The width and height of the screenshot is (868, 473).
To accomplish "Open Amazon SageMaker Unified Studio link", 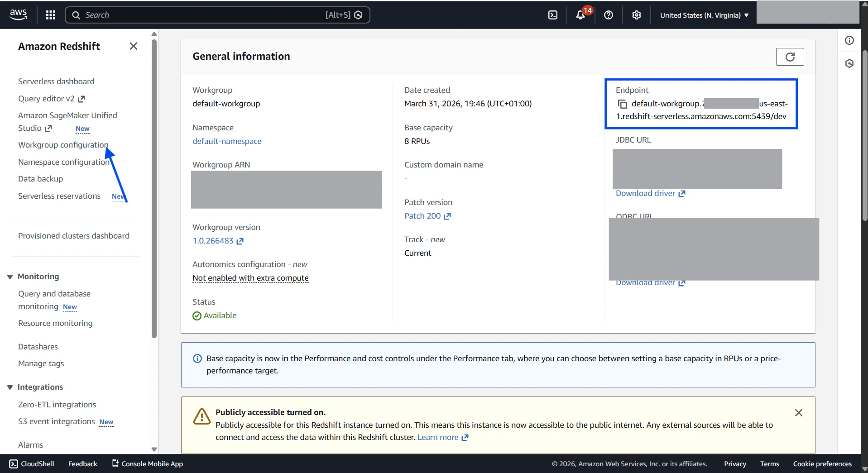I will (67, 122).
